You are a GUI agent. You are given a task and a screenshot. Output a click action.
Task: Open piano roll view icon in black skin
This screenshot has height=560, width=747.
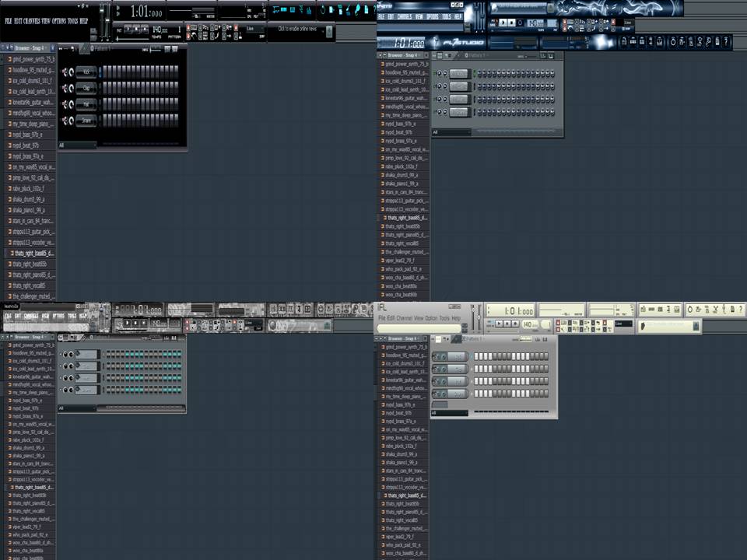[293, 9]
